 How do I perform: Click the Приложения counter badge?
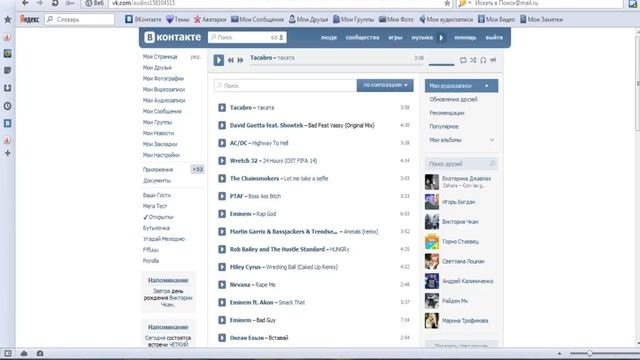click(198, 169)
